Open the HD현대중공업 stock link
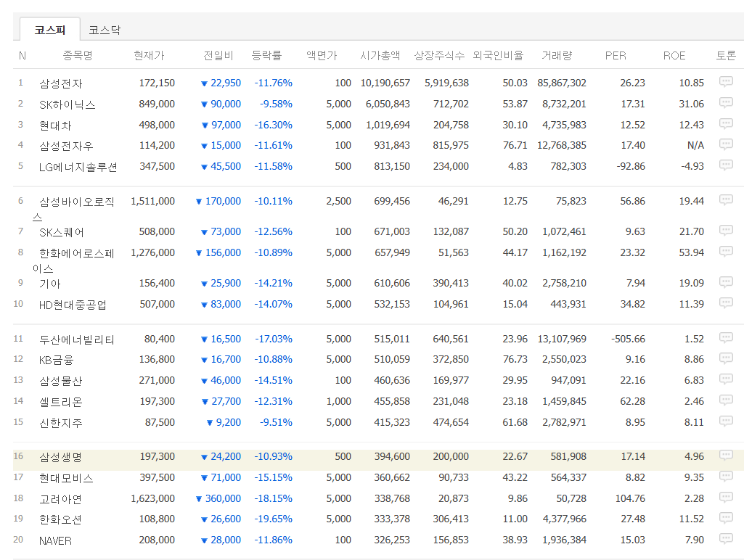Image resolution: width=744 pixels, height=560 pixels. [x=73, y=305]
